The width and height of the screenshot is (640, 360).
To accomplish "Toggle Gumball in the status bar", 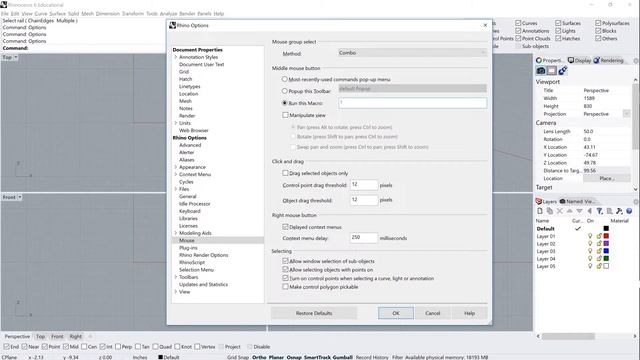I will click(342, 357).
